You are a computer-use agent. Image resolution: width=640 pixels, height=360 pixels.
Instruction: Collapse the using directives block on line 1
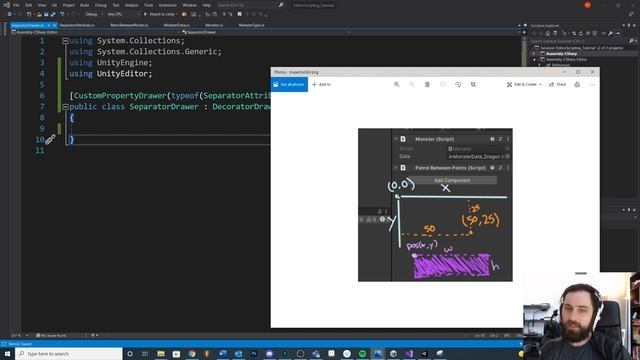(x=65, y=41)
